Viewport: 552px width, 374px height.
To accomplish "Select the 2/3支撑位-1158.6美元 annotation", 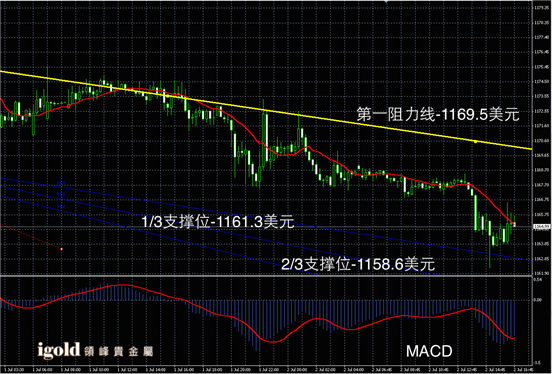I will (x=358, y=264).
